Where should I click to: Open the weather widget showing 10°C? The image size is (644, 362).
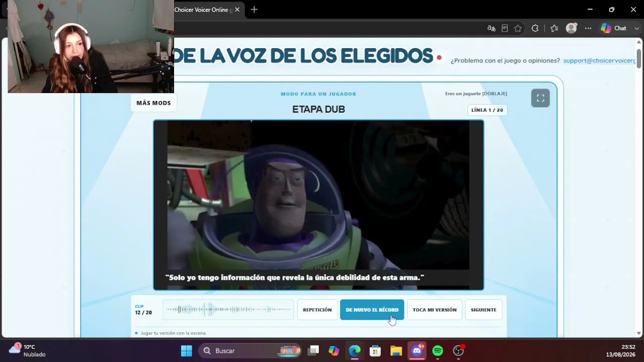[x=28, y=350]
